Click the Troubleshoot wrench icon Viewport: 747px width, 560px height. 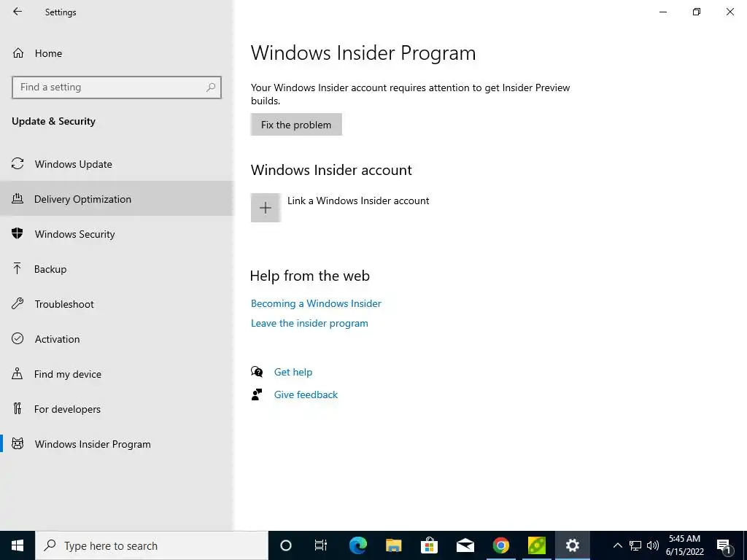click(x=18, y=303)
